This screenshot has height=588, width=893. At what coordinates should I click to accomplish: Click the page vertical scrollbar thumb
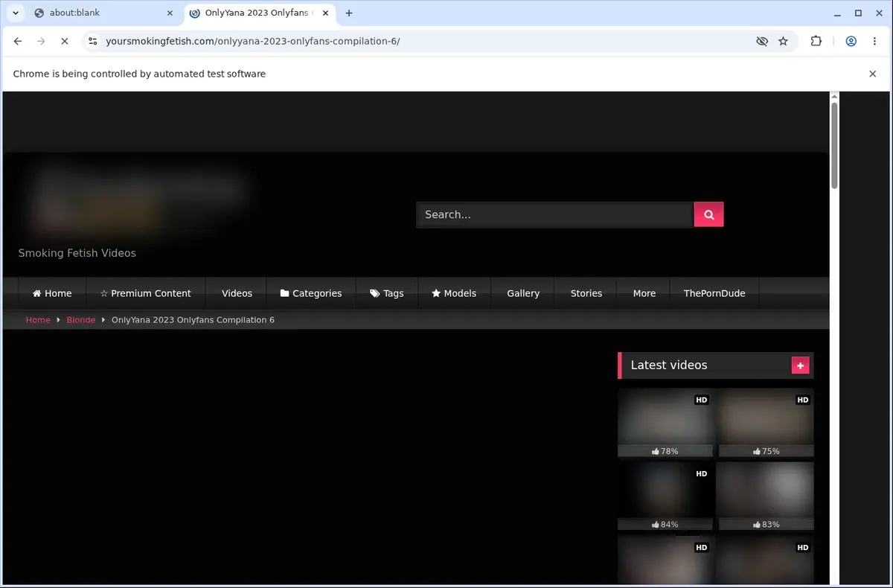(835, 145)
